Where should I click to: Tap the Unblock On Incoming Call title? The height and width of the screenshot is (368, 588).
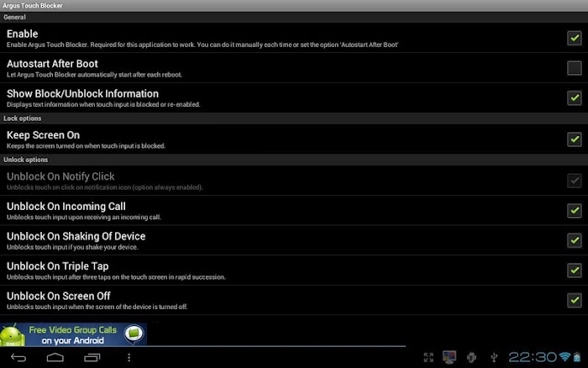(66, 207)
